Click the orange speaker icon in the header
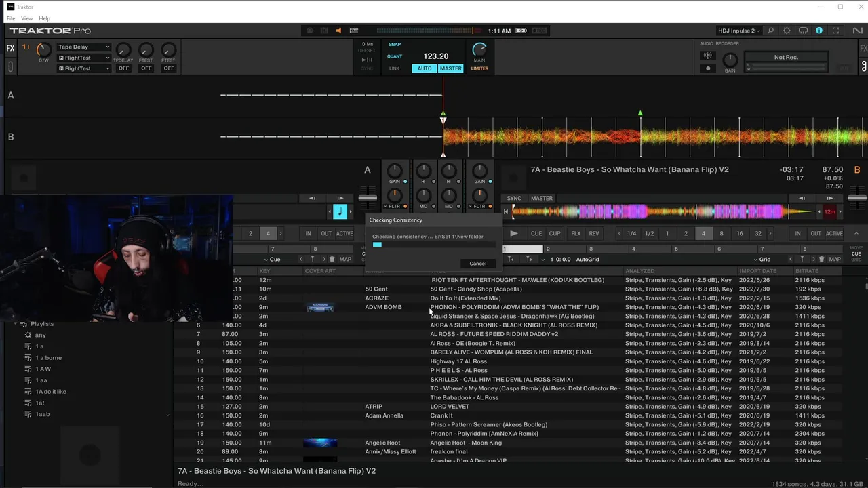Image resolution: width=868 pixels, height=488 pixels. click(x=338, y=30)
